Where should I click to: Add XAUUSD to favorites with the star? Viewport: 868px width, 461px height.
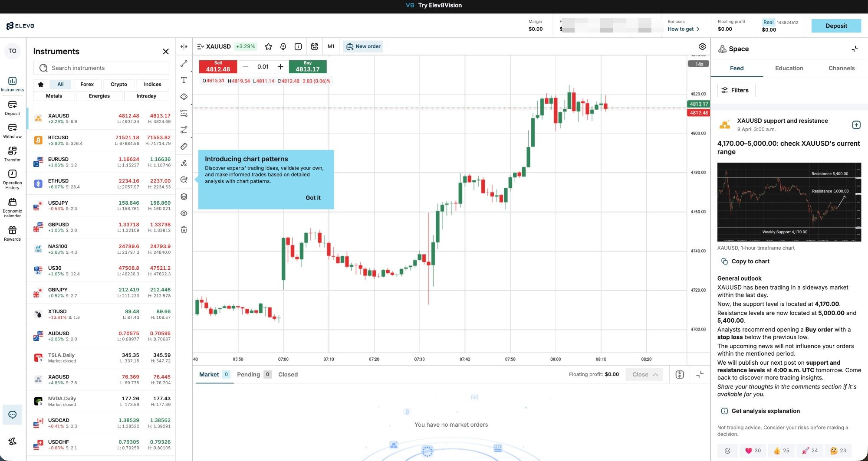click(268, 46)
